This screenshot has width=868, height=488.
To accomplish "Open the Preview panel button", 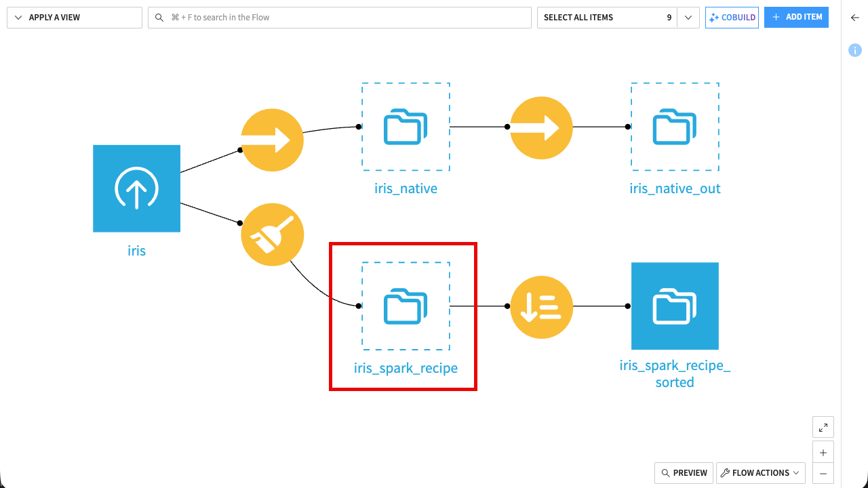I will click(x=684, y=473).
